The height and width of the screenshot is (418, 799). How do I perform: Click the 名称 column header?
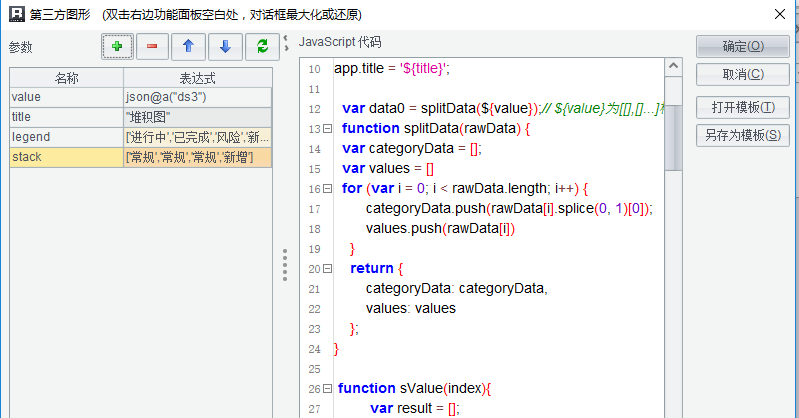(67, 78)
